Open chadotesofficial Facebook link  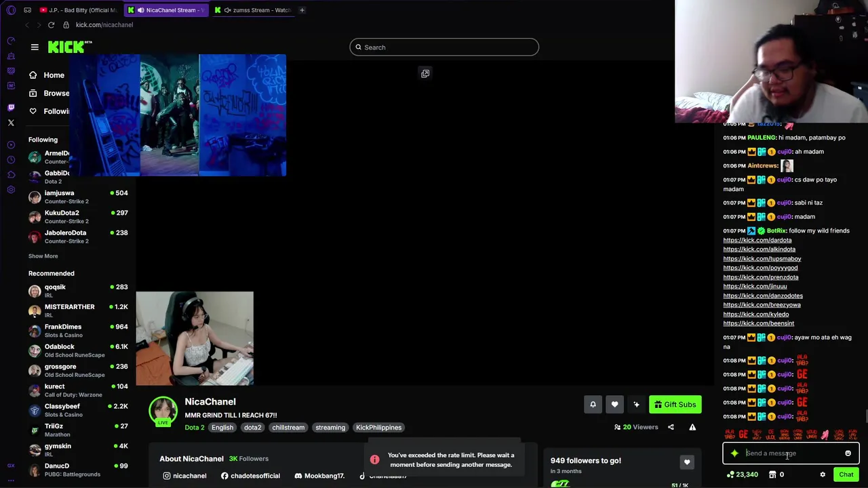click(x=250, y=476)
